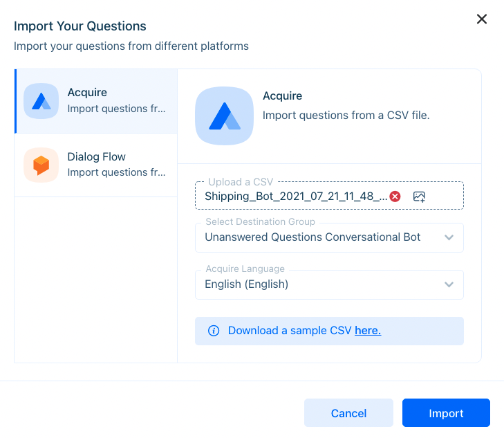This screenshot has width=504, height=438.
Task: Click the Dialog Flow orange cube icon
Action: (41, 165)
